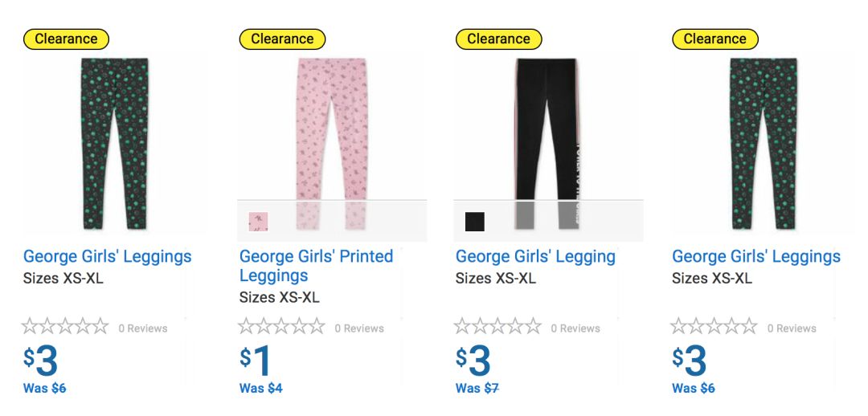Image resolution: width=868 pixels, height=416 pixels.
Task: Open rightmost George Girls' Leggings title
Action: coord(755,257)
